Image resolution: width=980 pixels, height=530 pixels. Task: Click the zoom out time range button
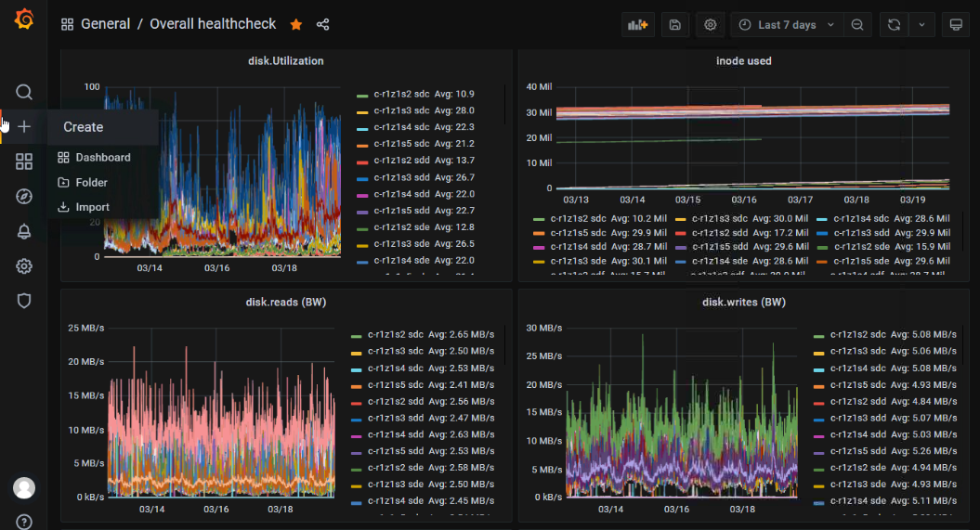(x=857, y=25)
